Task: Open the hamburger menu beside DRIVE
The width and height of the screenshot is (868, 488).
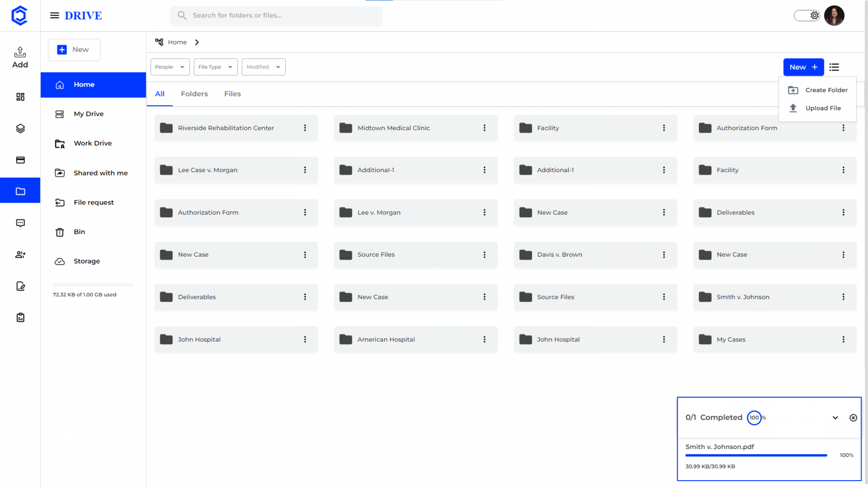Action: click(x=55, y=15)
